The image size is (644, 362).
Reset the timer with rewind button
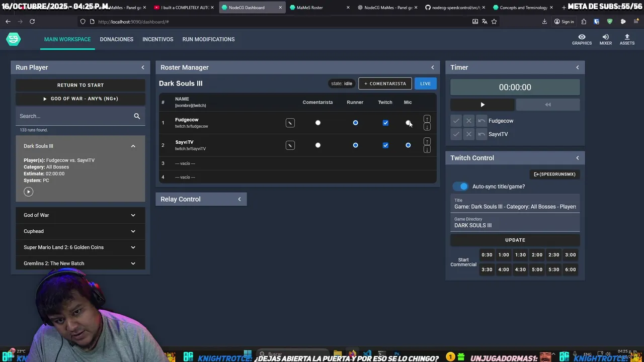point(548,105)
